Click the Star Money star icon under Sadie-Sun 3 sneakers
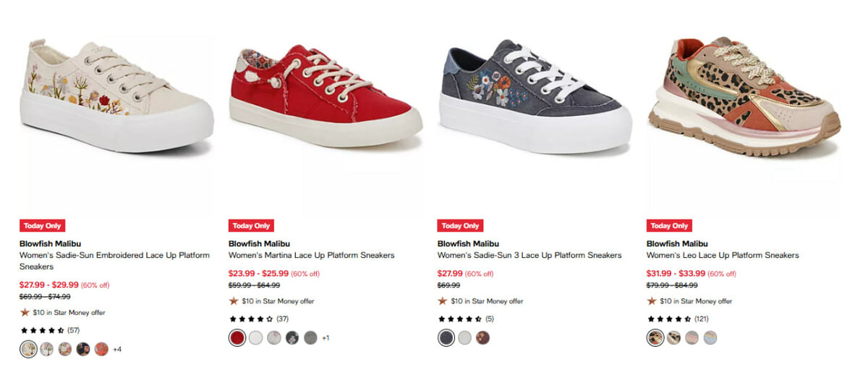 pyautogui.click(x=443, y=301)
